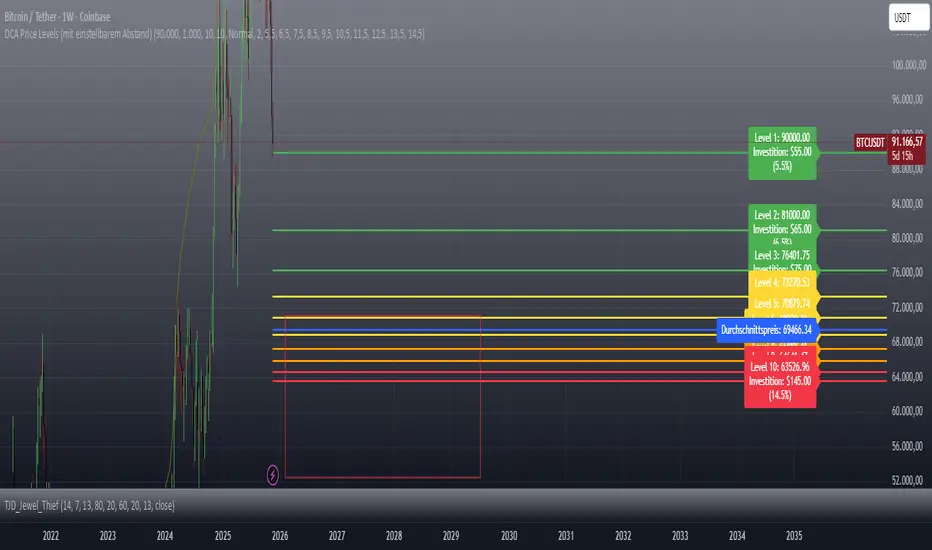Open the DCA Price Levels indicator legend
This screenshot has width=932, height=550.
(215, 34)
